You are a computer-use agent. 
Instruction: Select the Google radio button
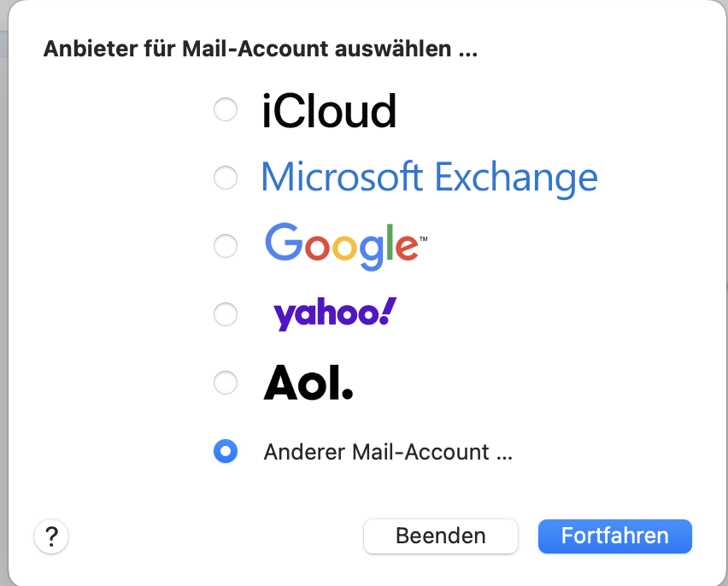(x=226, y=246)
